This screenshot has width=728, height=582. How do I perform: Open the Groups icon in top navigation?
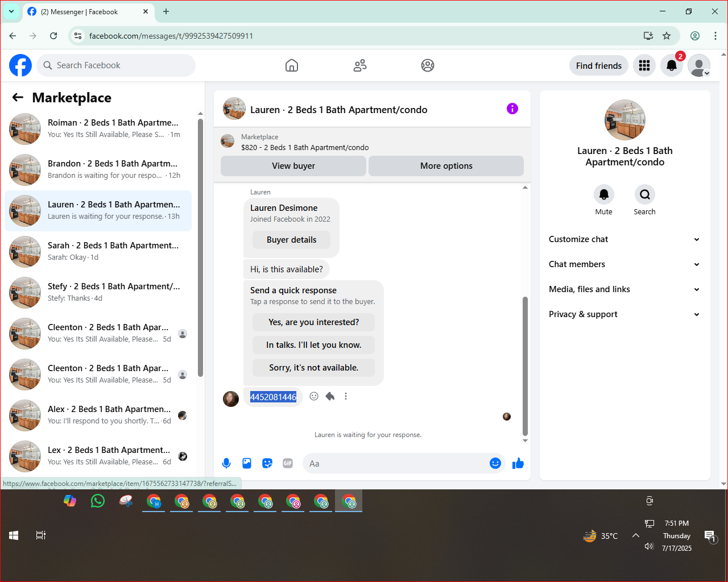click(x=428, y=65)
